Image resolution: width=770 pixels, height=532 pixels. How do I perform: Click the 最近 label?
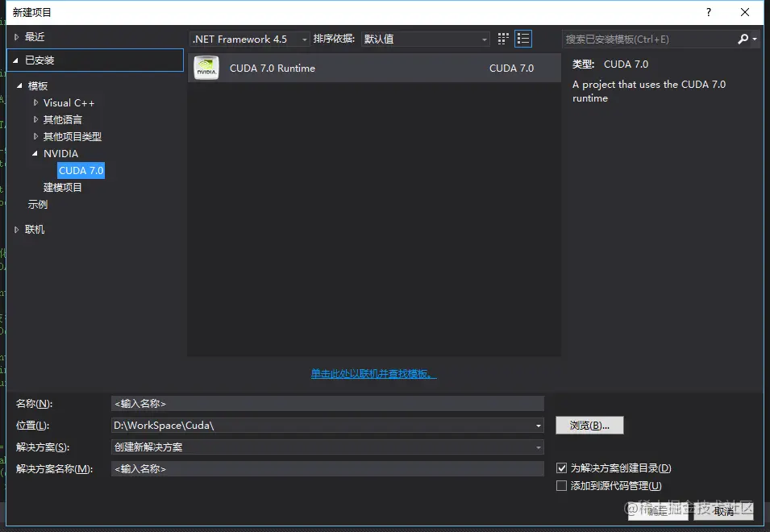tap(35, 37)
